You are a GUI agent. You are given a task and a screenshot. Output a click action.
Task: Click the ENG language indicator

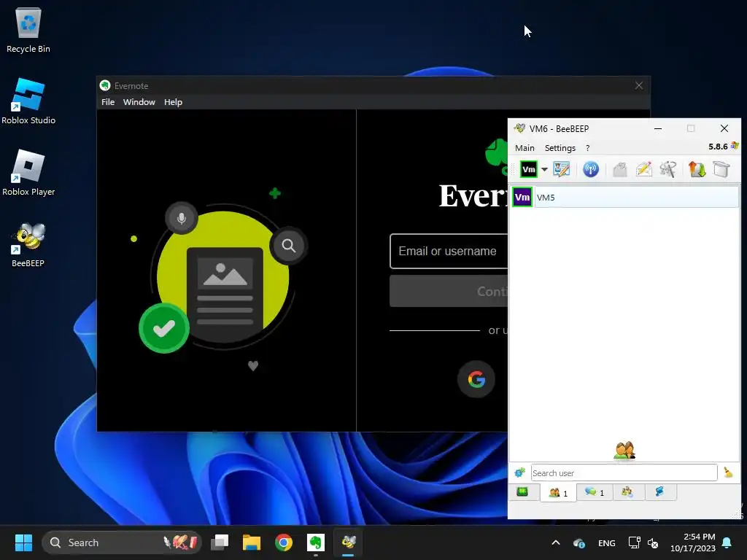(606, 542)
